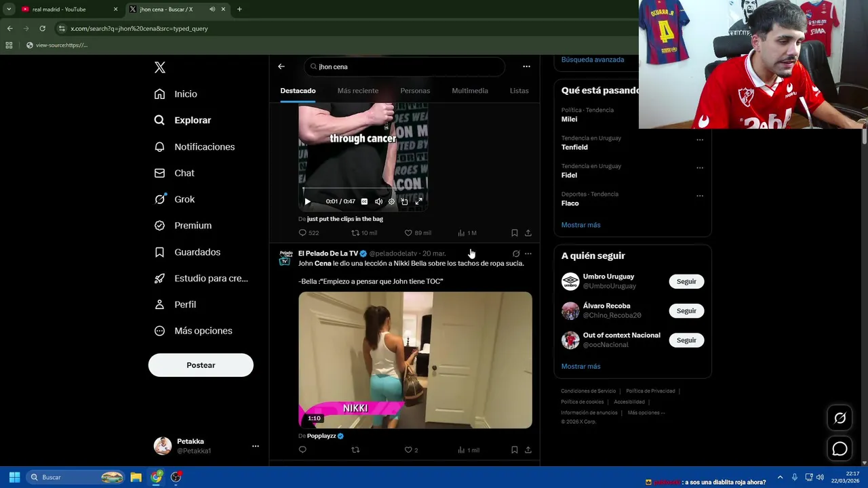Image resolution: width=868 pixels, height=488 pixels.
Task: Click Grok icon on El Pelado post
Action: point(516,253)
